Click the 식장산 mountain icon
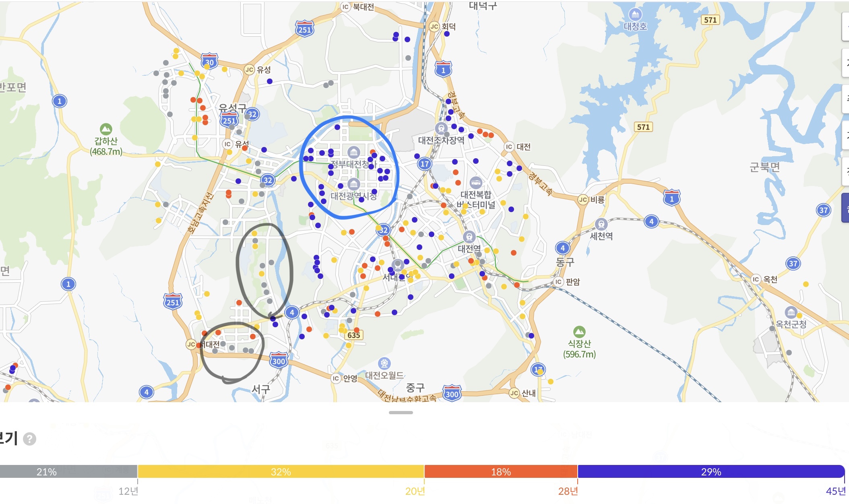 [579, 332]
